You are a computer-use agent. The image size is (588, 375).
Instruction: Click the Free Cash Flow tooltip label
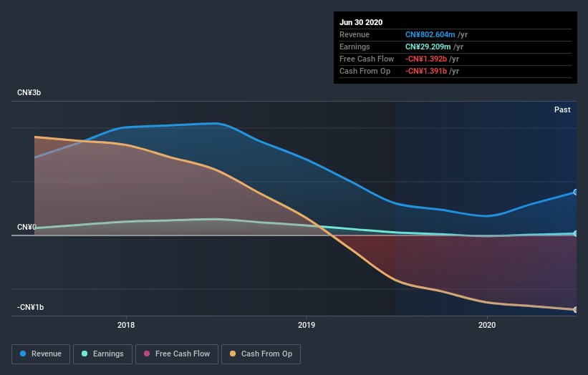[x=367, y=59]
